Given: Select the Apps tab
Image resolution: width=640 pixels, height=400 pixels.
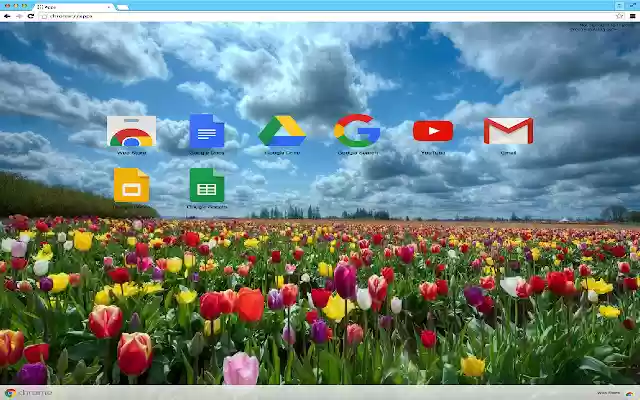Looking at the screenshot, I should (x=73, y=7).
